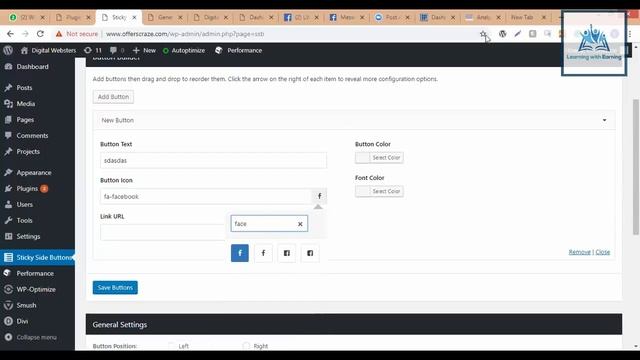Toggle the icon picker dropdown button
The width and height of the screenshot is (640, 360).
[x=320, y=196]
